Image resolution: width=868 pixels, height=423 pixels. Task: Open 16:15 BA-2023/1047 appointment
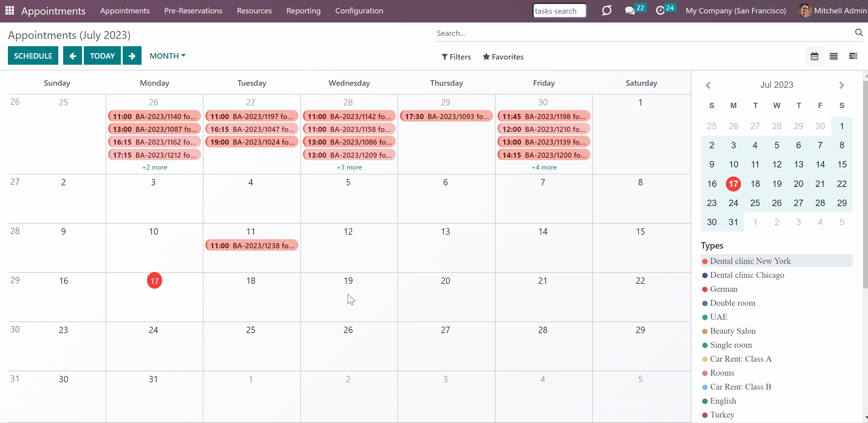pos(252,129)
